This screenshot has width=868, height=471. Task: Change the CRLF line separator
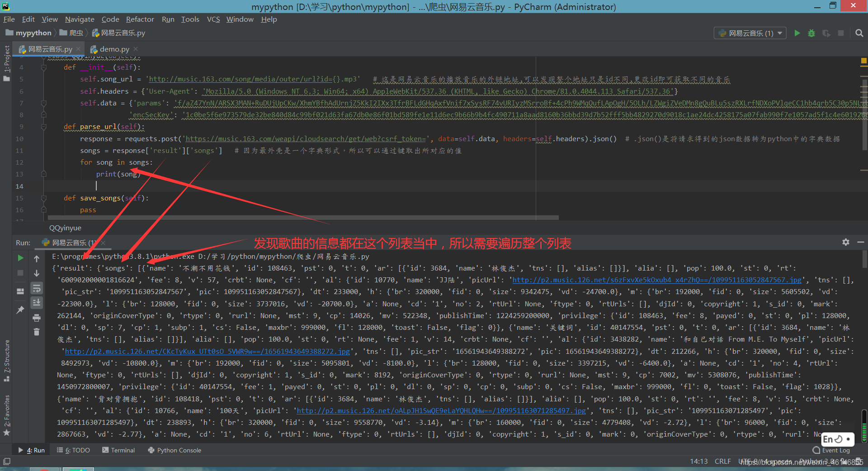pyautogui.click(x=722, y=461)
